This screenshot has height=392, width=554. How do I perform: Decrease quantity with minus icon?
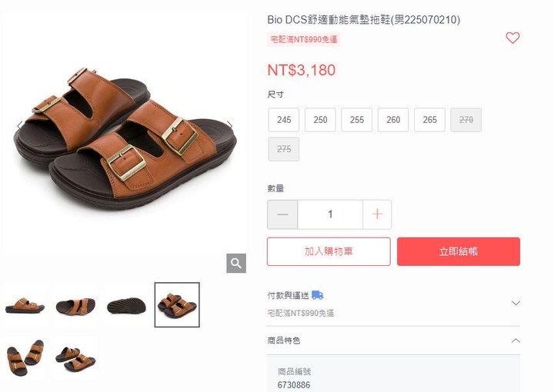pos(282,214)
